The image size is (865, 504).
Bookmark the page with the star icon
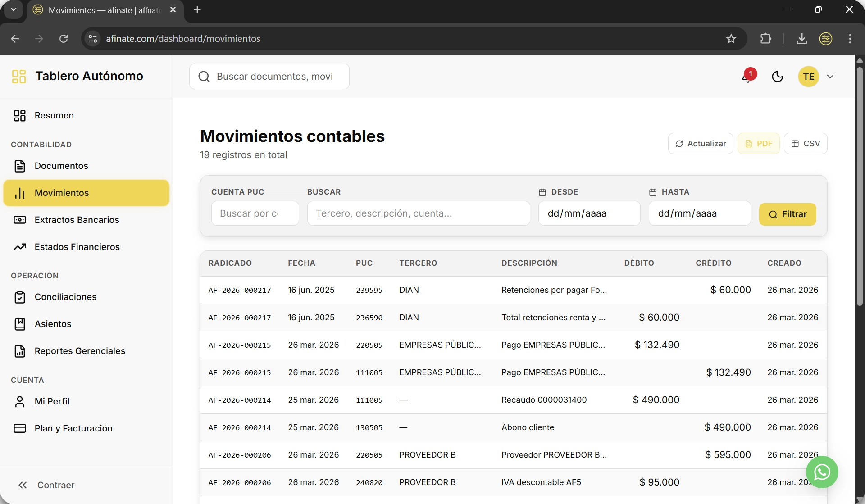(x=731, y=39)
